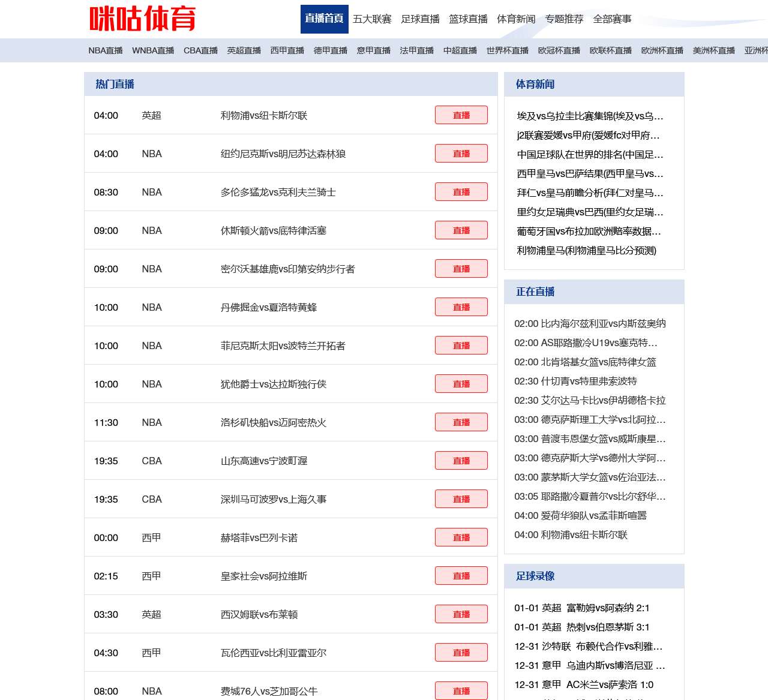Open the 足球直播 section
Viewport: 768px width, 700px height.
pyautogui.click(x=421, y=19)
